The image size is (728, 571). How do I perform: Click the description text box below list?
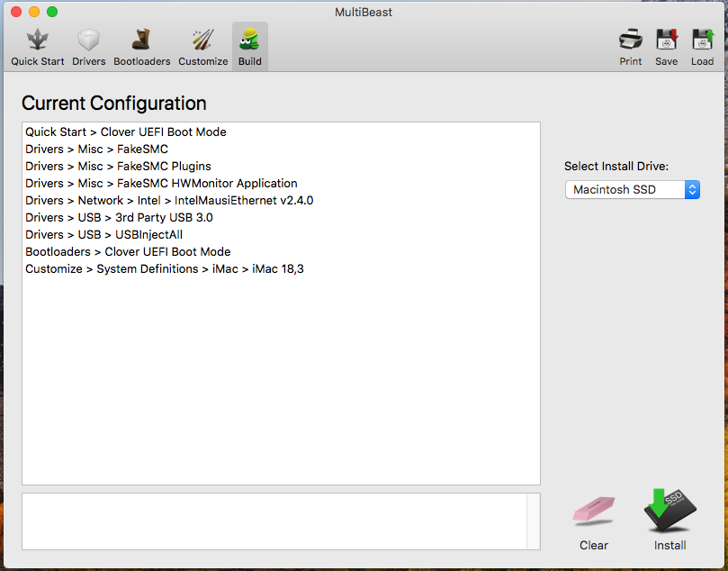coord(274,521)
